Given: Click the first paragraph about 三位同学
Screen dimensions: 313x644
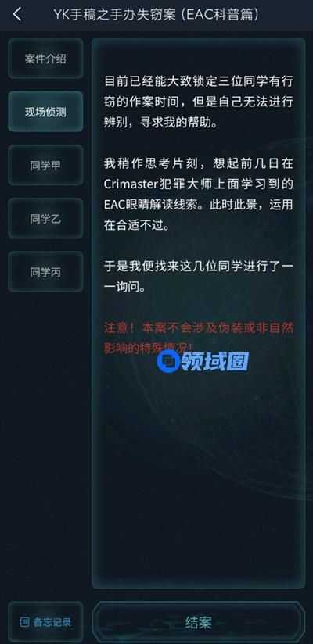Looking at the screenshot, I should [x=199, y=102].
